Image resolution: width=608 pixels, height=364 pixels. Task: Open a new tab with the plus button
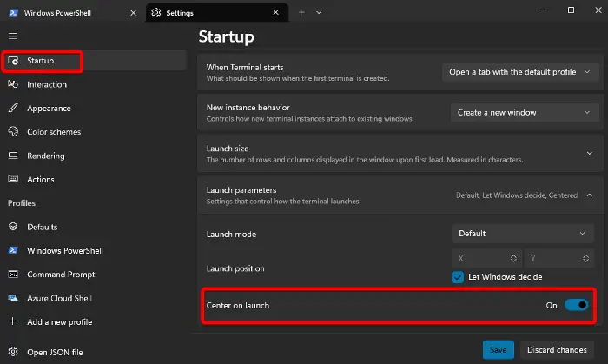pos(301,12)
